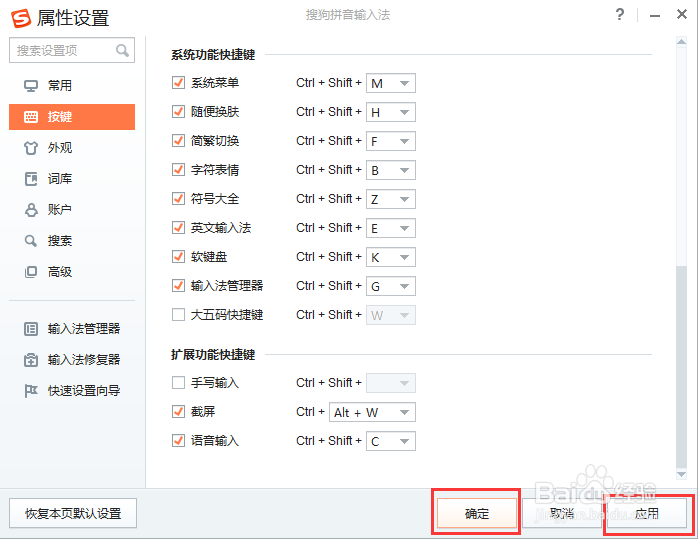This screenshot has width=698, height=539.
Task: Click the vertical scrollbar thumb
Action: (681, 366)
